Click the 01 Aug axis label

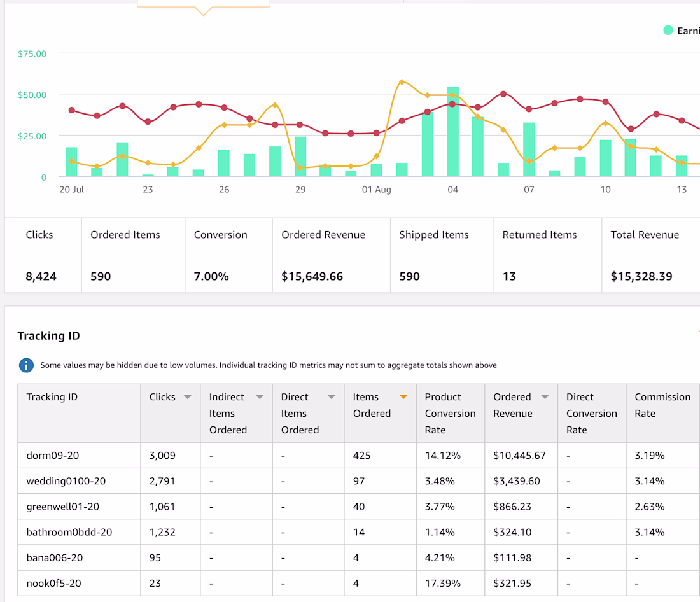click(x=376, y=190)
